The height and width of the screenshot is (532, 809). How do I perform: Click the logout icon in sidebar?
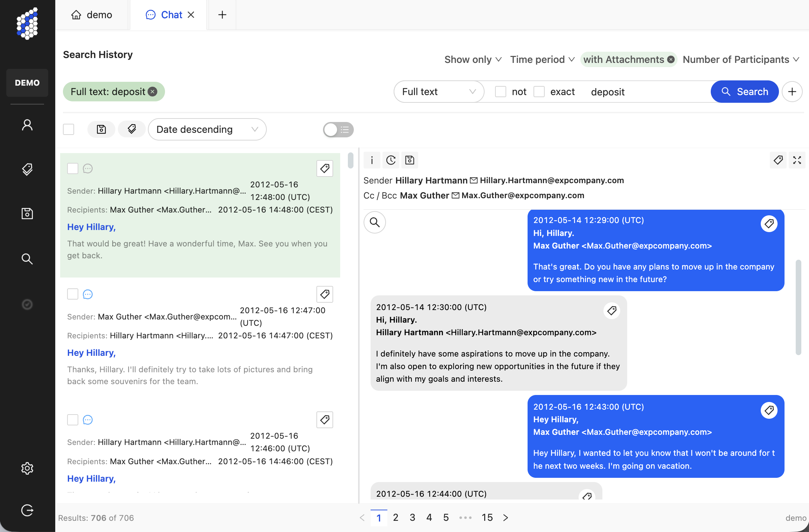pyautogui.click(x=27, y=510)
